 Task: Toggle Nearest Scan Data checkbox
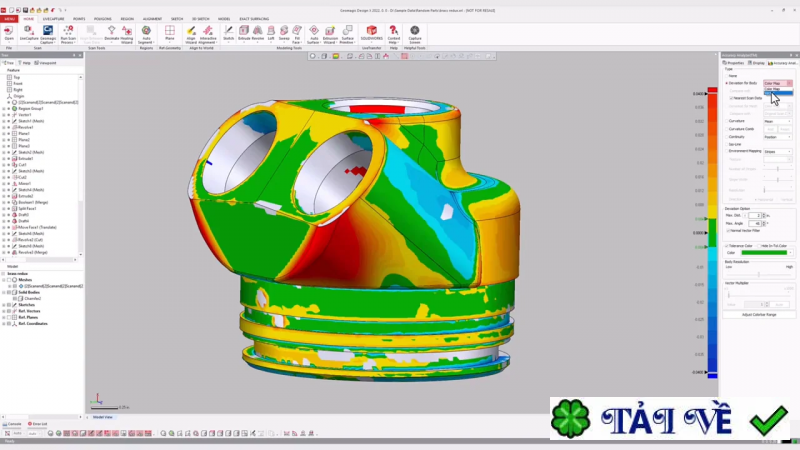coord(731,98)
